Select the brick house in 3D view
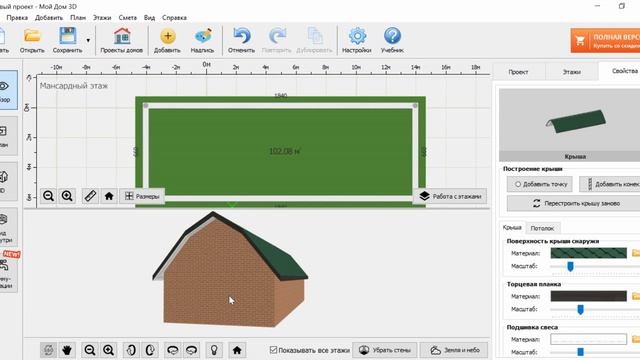Image resolution: width=640 pixels, height=360 pixels. click(231, 269)
